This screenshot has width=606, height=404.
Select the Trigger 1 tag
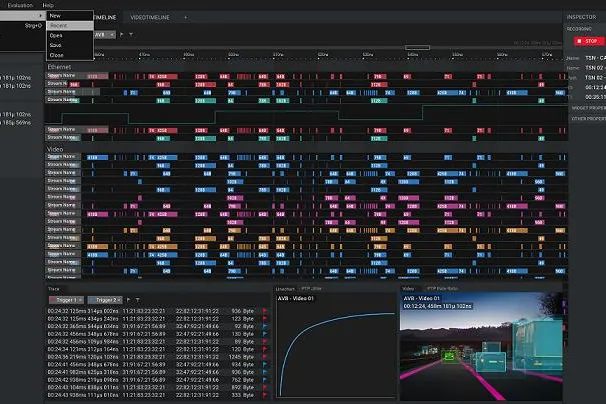[66, 300]
